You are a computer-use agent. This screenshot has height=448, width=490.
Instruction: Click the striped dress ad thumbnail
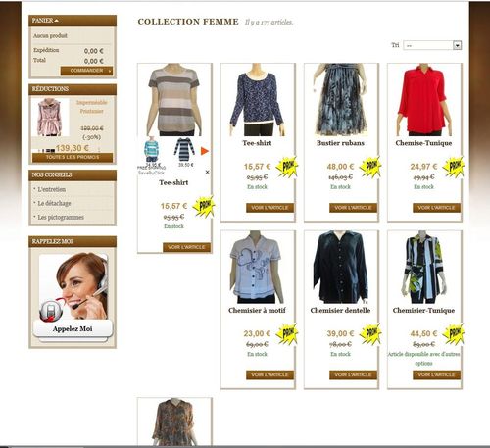click(184, 150)
